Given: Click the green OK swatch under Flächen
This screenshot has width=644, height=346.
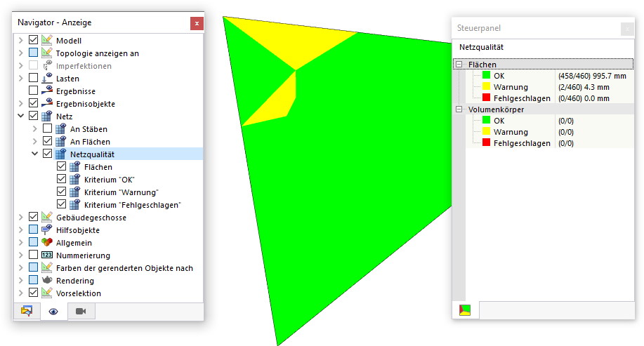Looking at the screenshot, I should 486,75.
